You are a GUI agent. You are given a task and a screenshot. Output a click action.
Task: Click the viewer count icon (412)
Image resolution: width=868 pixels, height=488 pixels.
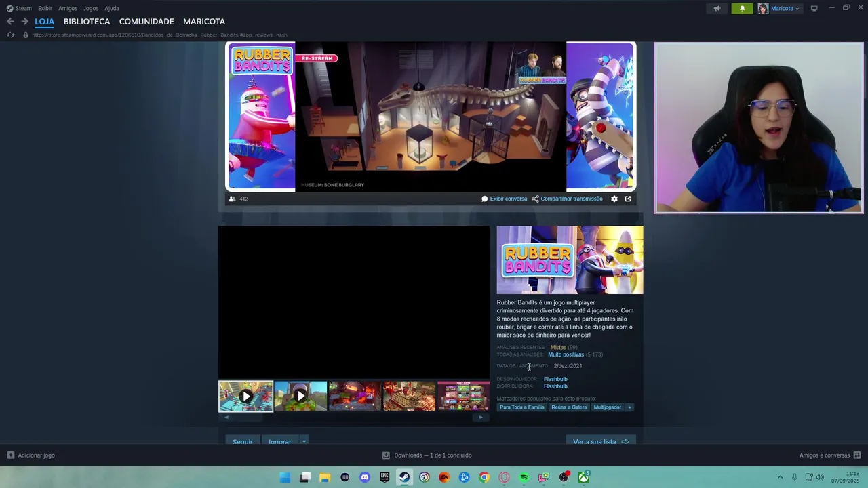(x=233, y=199)
